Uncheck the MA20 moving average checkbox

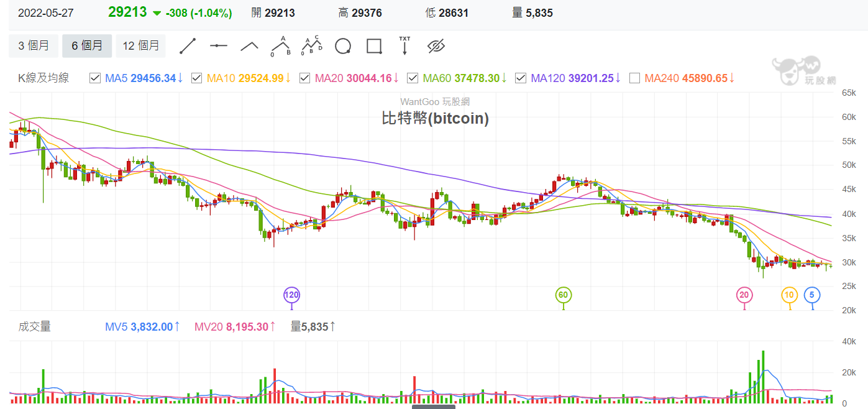(304, 78)
